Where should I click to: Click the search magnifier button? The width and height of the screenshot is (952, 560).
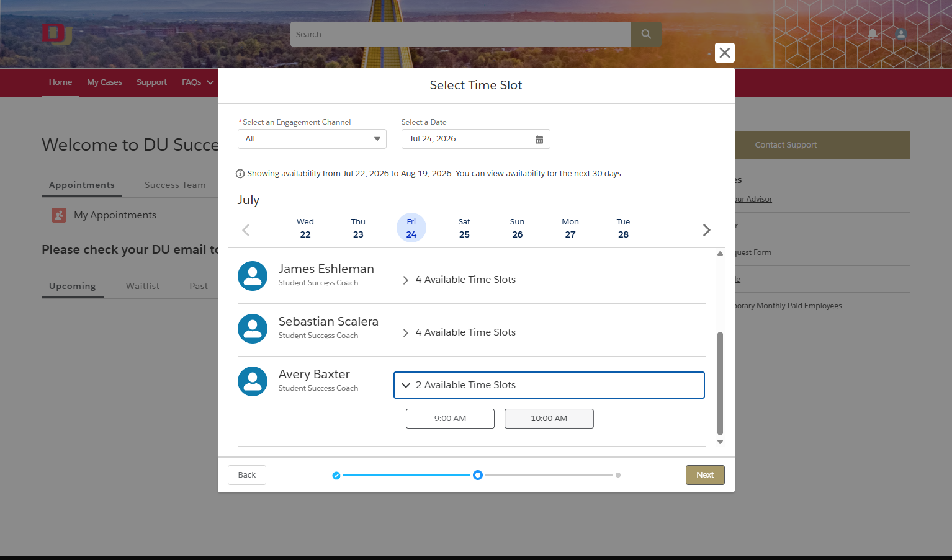646,34
